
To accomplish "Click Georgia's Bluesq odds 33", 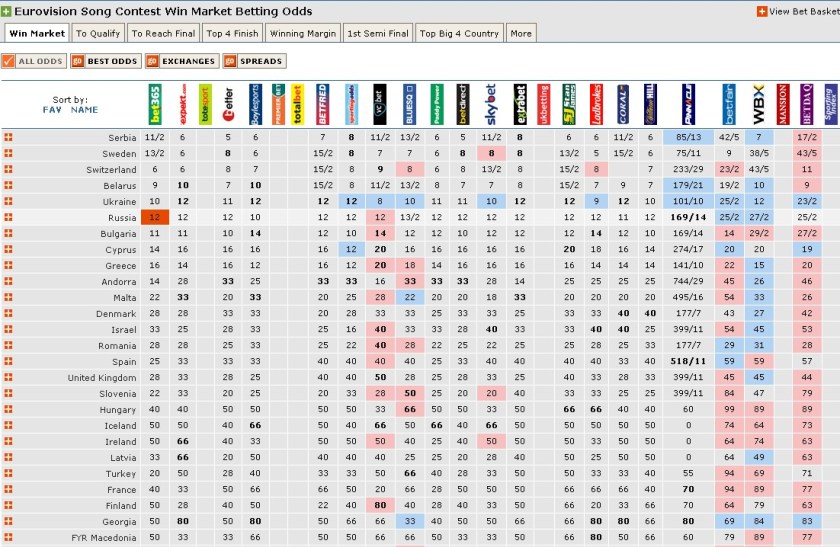I will pyautogui.click(x=410, y=521).
